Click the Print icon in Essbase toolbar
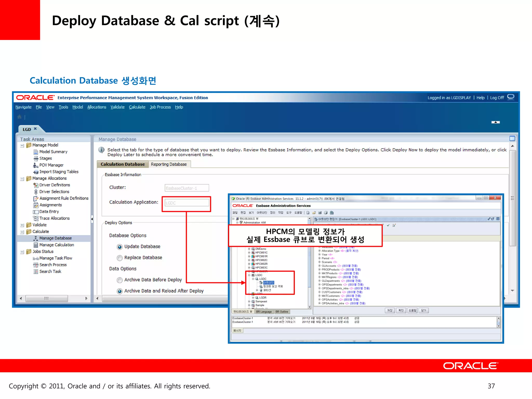Viewport: 532px width, 399px height. pos(326,212)
